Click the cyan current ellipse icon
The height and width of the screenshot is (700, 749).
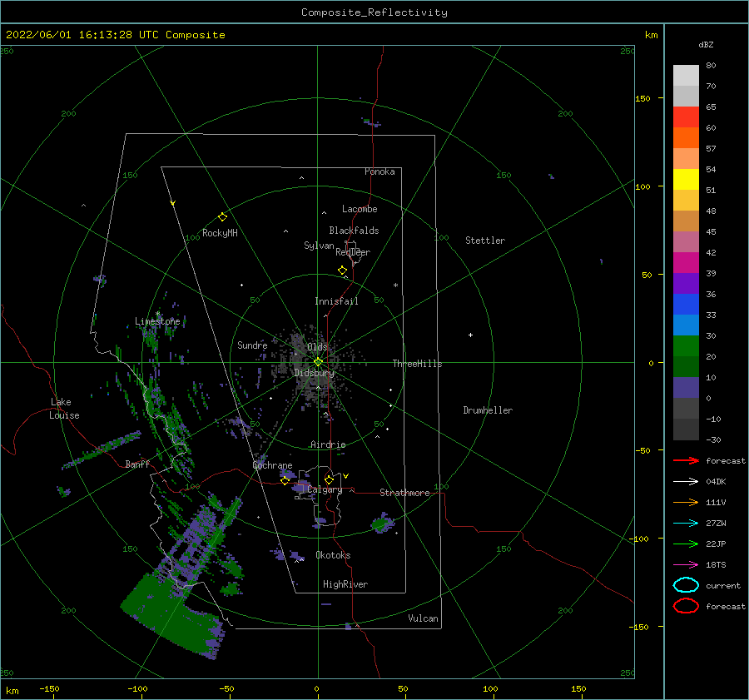[x=686, y=585]
